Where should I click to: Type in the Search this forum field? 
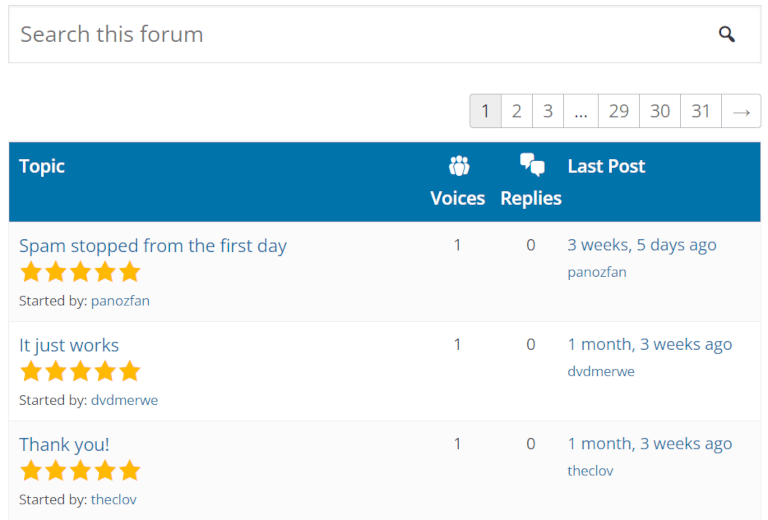pyautogui.click(x=350, y=35)
